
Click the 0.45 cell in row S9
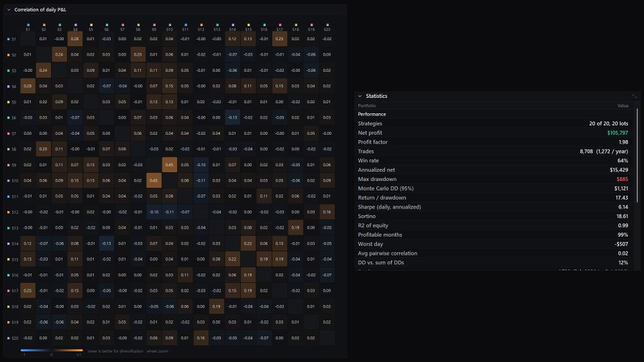(170, 165)
